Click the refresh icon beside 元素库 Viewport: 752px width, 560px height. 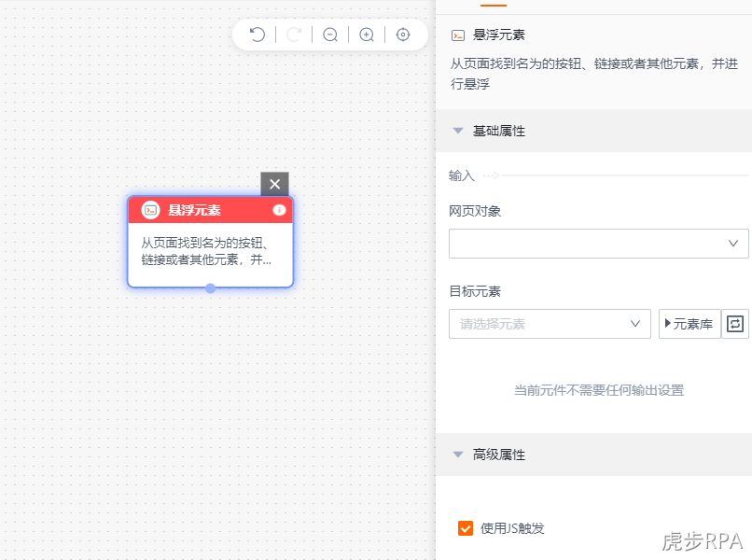tap(734, 324)
